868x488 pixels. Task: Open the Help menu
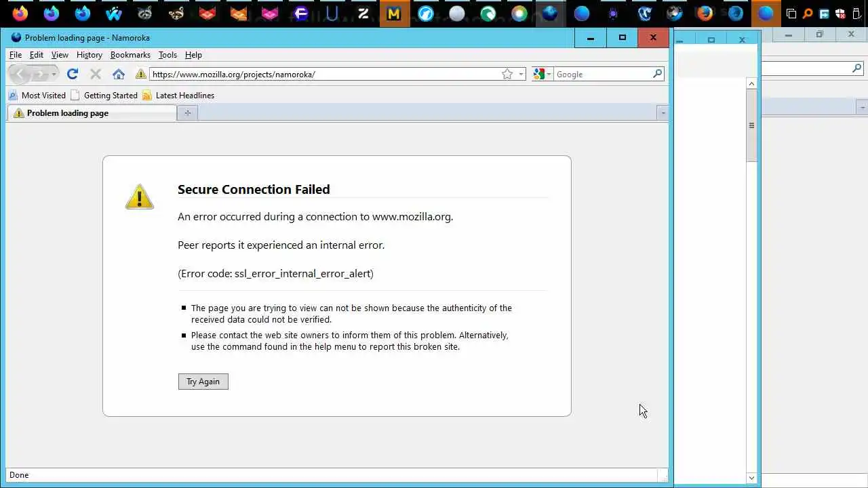click(x=193, y=55)
